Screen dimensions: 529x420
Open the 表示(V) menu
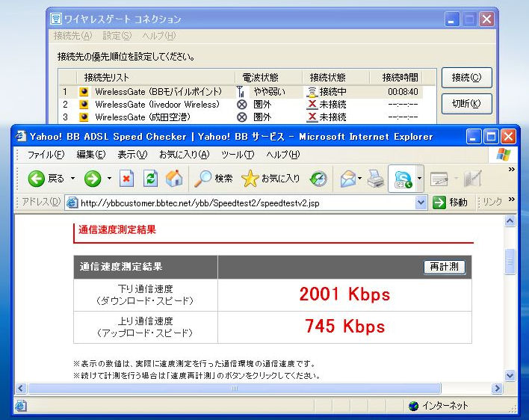pyautogui.click(x=132, y=155)
